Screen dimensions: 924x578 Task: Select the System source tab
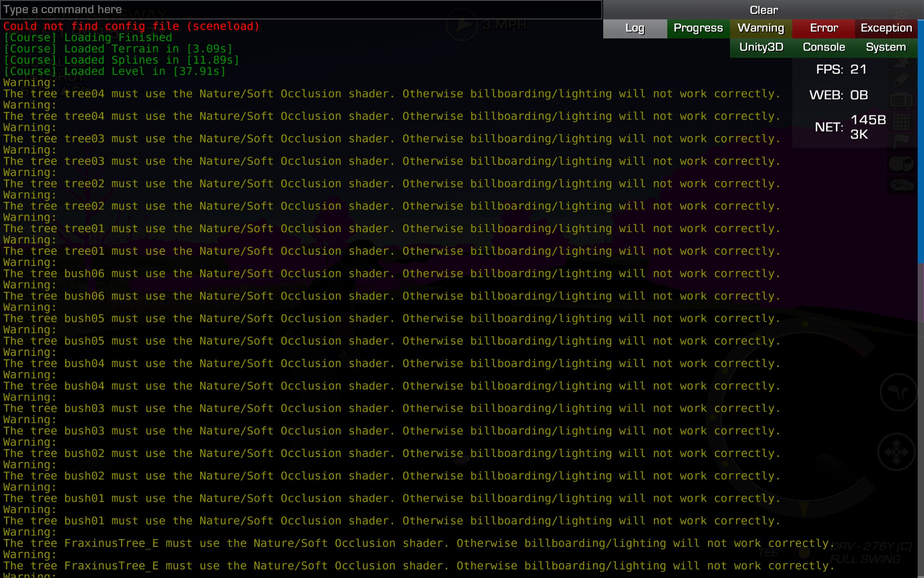coord(886,47)
